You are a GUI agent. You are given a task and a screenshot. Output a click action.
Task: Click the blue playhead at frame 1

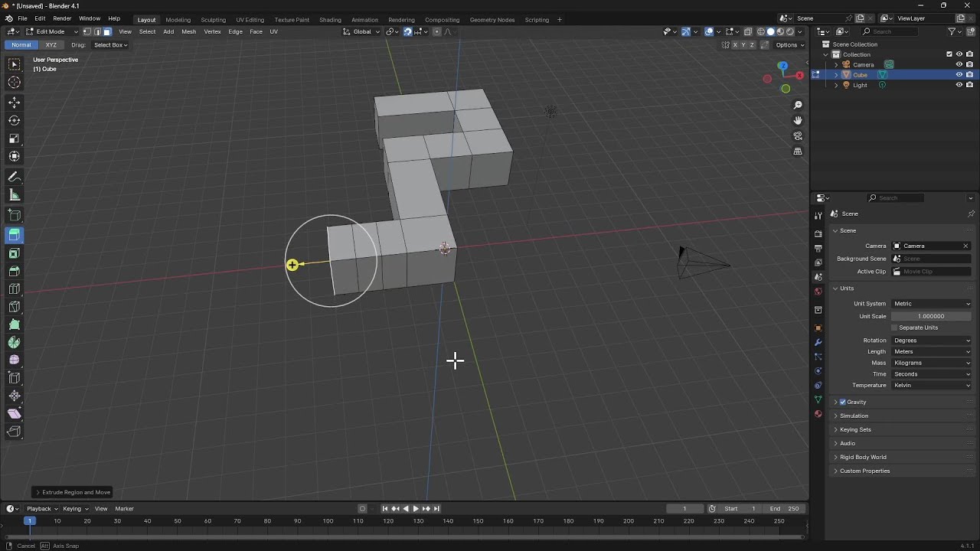(x=29, y=521)
